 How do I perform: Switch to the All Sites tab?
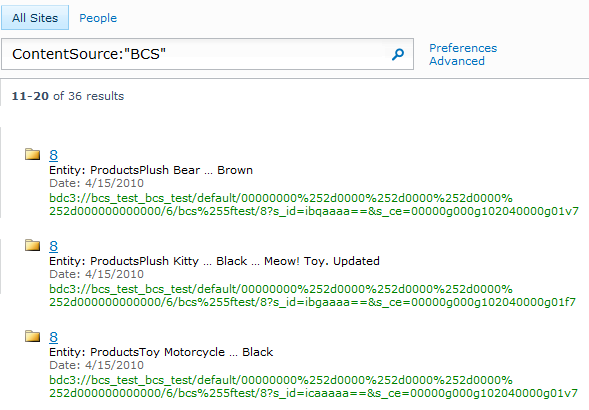(x=35, y=18)
